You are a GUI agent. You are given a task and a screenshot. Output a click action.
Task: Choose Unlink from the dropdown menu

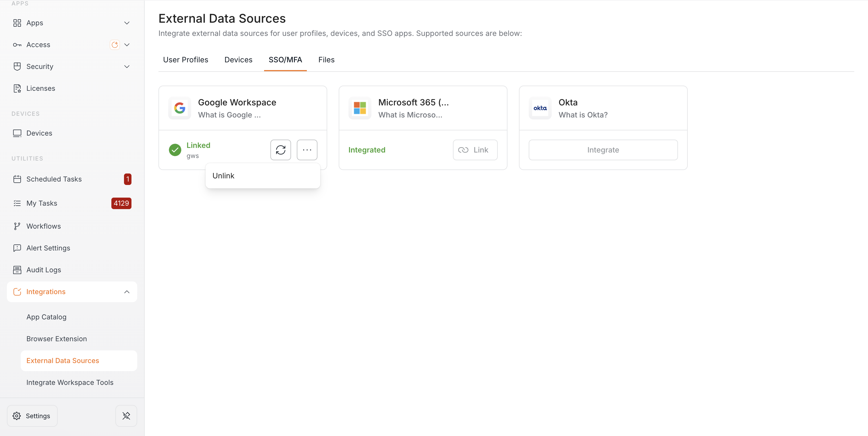263,176
